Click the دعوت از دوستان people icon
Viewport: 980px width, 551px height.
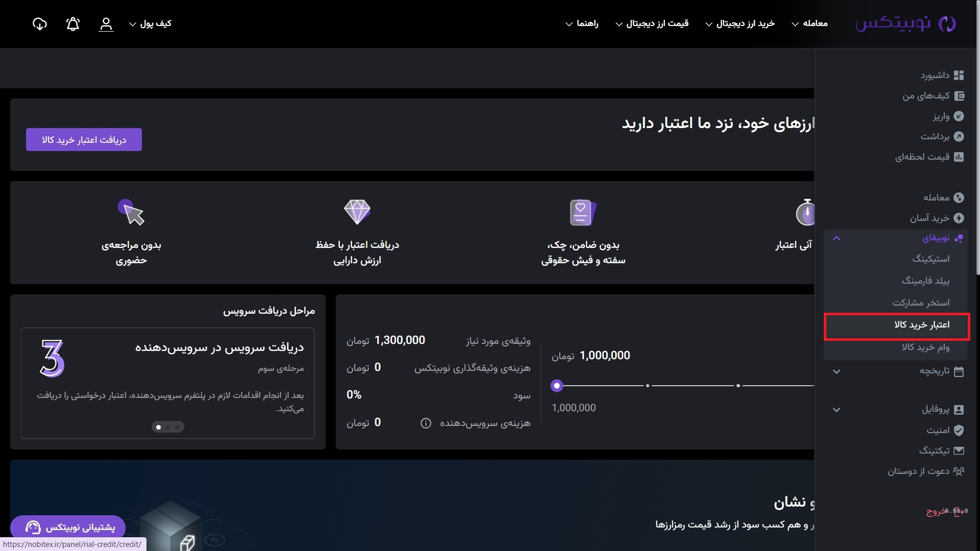tap(959, 471)
